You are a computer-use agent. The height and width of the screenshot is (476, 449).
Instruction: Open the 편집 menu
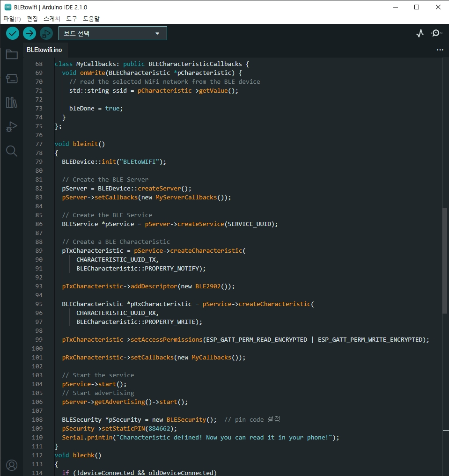[x=32, y=19]
